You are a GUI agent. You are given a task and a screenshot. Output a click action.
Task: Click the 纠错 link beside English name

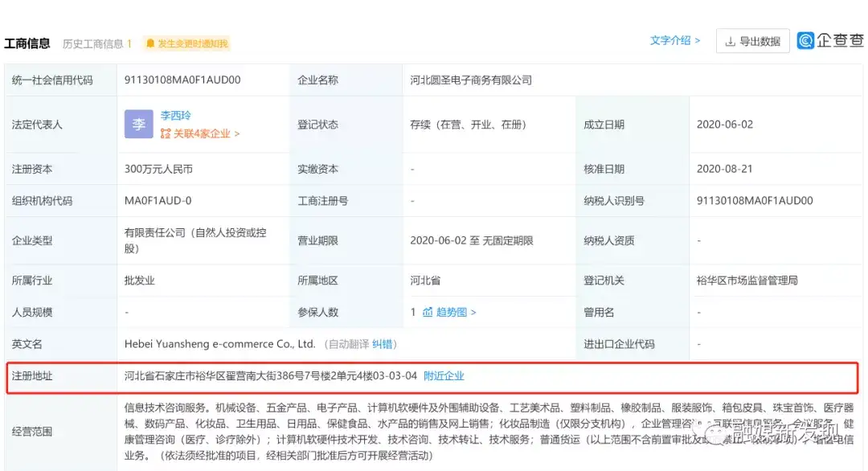coord(382,344)
